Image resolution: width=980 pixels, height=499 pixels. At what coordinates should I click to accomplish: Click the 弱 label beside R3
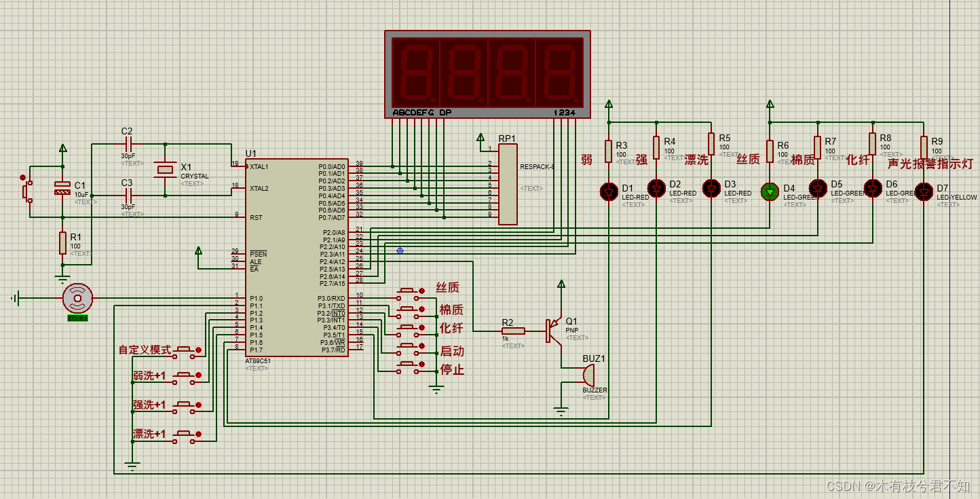[586, 160]
